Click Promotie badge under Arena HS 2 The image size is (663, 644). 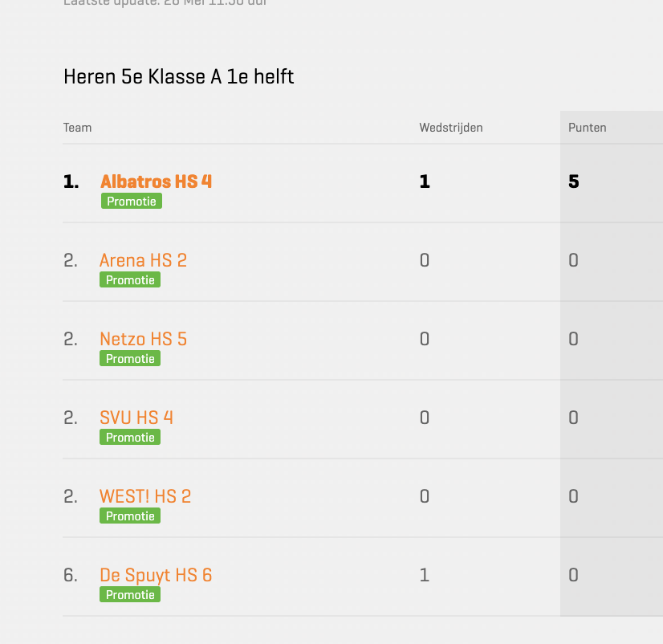point(130,279)
